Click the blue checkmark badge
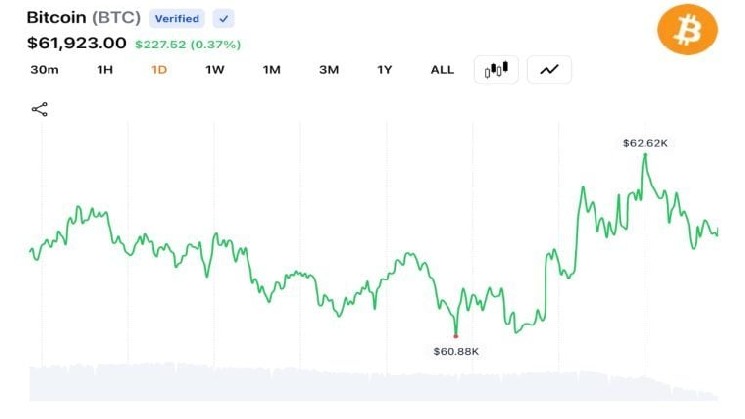 pos(223,19)
